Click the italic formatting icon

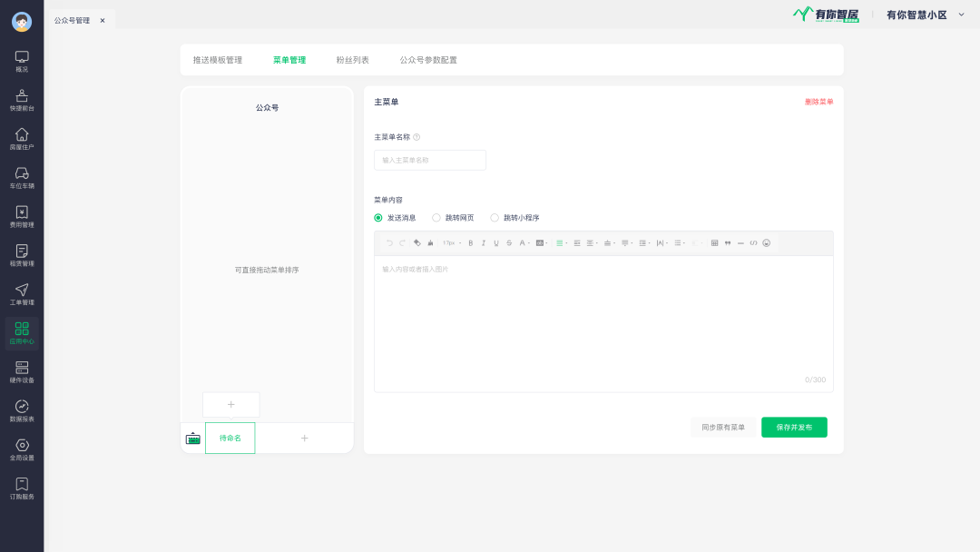tap(484, 243)
